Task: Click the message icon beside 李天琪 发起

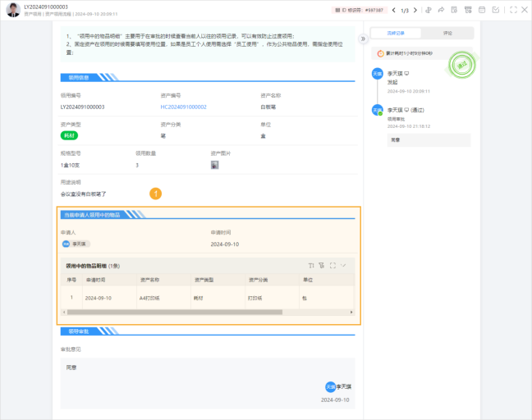Action: tap(407, 73)
